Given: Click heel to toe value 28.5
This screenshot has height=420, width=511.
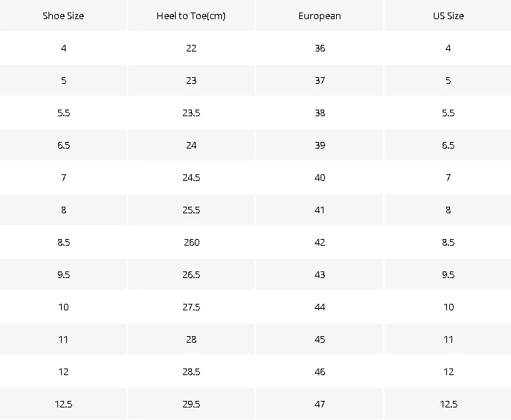Looking at the screenshot, I should coord(191,371).
